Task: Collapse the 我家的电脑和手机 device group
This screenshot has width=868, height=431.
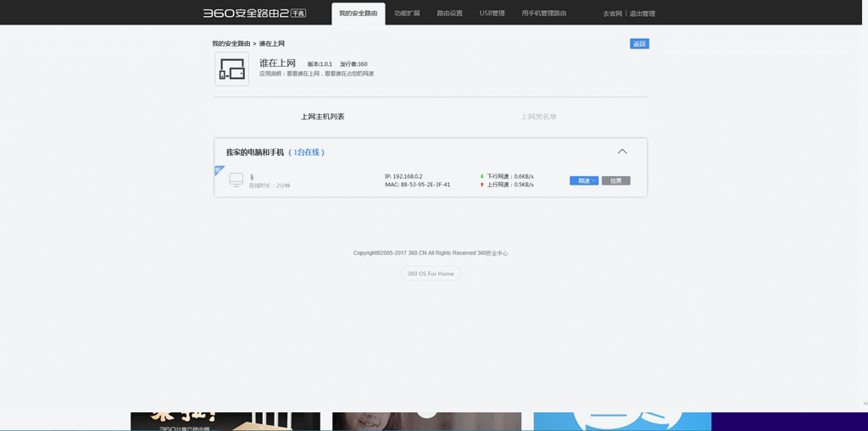Action: (x=622, y=152)
